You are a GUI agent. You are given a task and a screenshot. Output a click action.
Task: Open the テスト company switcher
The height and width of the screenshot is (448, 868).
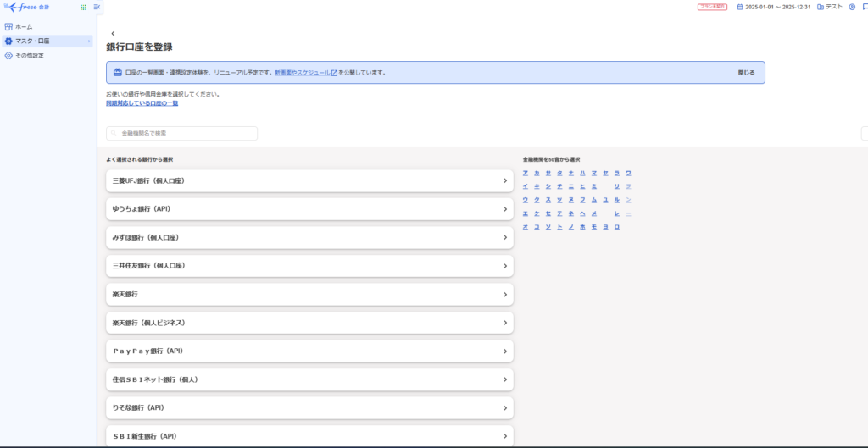click(830, 7)
